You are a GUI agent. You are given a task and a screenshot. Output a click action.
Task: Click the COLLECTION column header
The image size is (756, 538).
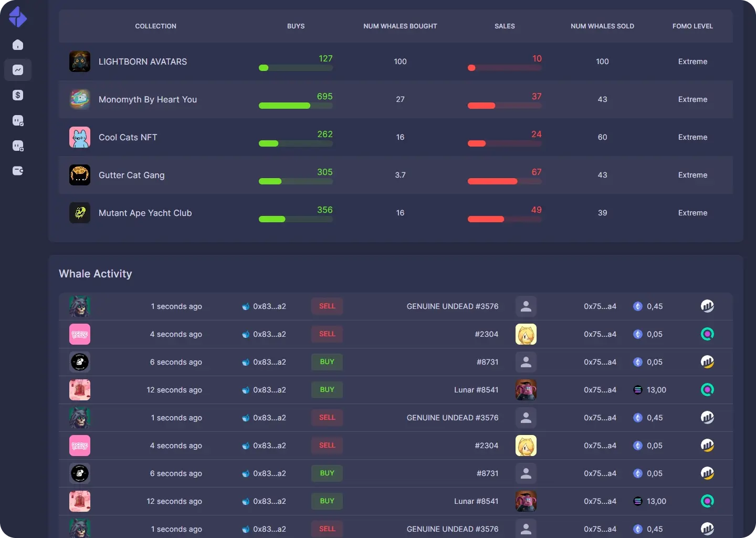pos(156,26)
